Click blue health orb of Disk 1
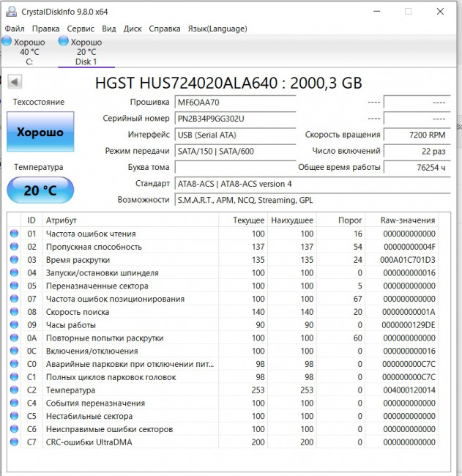This screenshot has width=462, height=476. coord(64,41)
